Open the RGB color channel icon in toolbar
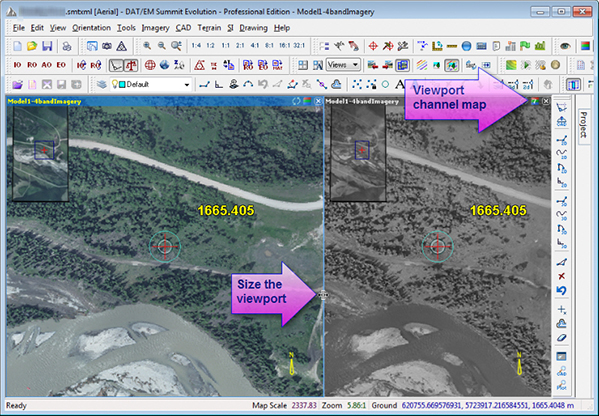This screenshot has width=599, height=416. click(x=585, y=46)
